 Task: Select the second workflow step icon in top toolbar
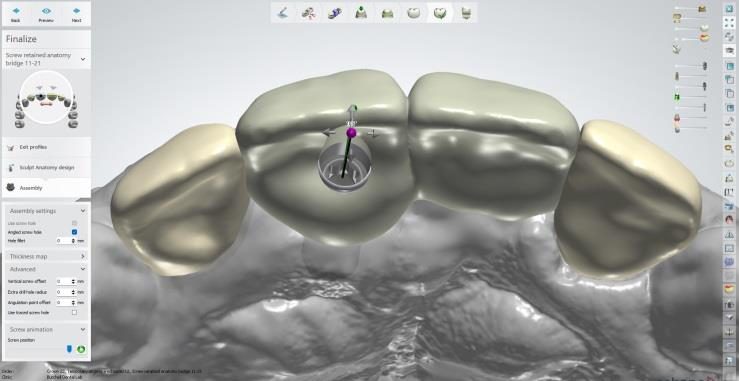(308, 13)
